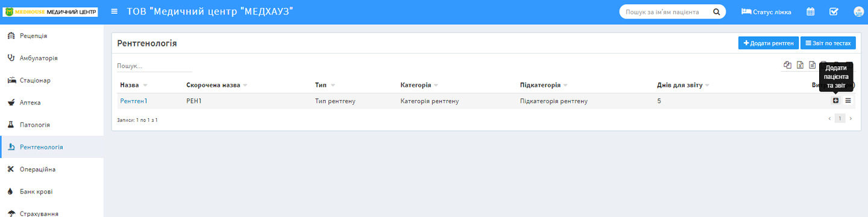Go to next page arrow
Image resolution: width=868 pixels, height=217 pixels.
(851, 119)
